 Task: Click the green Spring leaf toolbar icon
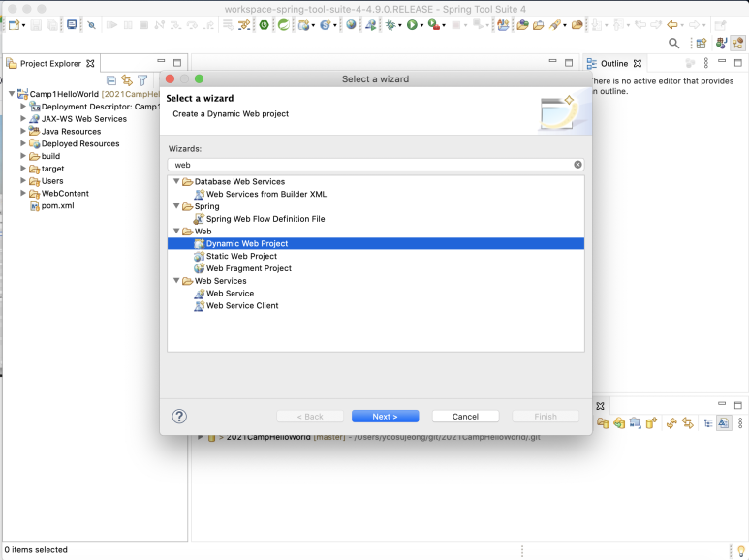283,25
